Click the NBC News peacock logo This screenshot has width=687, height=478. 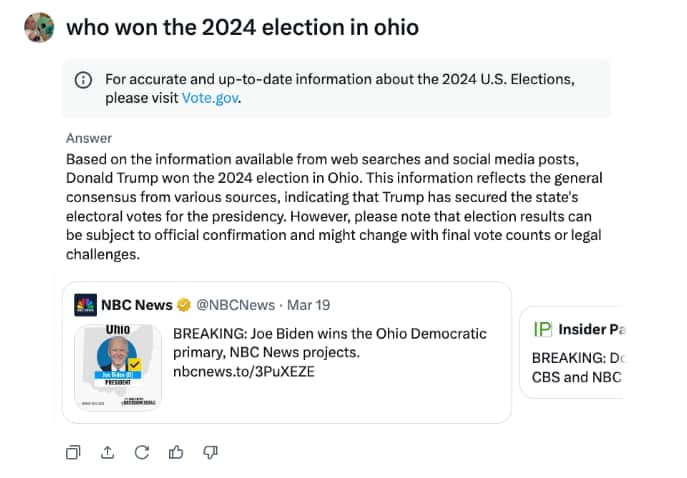coord(86,304)
